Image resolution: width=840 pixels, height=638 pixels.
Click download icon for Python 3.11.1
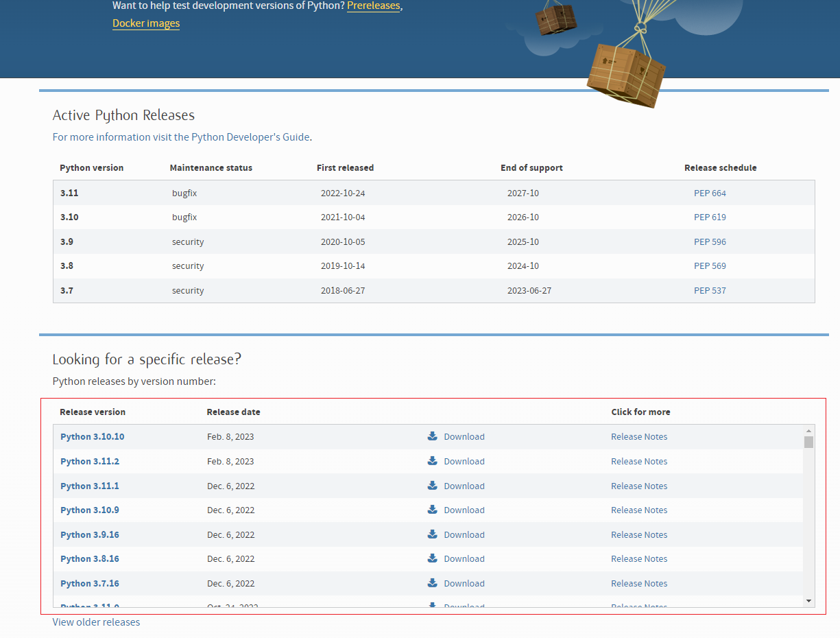(432, 486)
